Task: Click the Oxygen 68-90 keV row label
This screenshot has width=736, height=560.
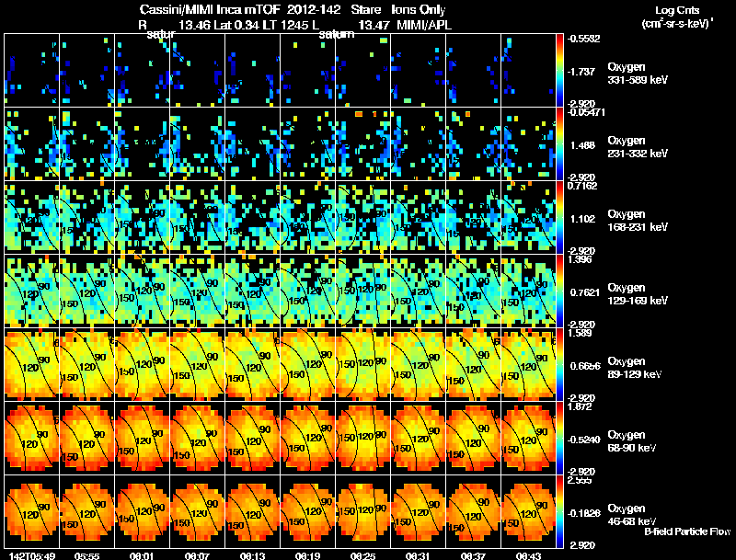Action: pos(632,441)
